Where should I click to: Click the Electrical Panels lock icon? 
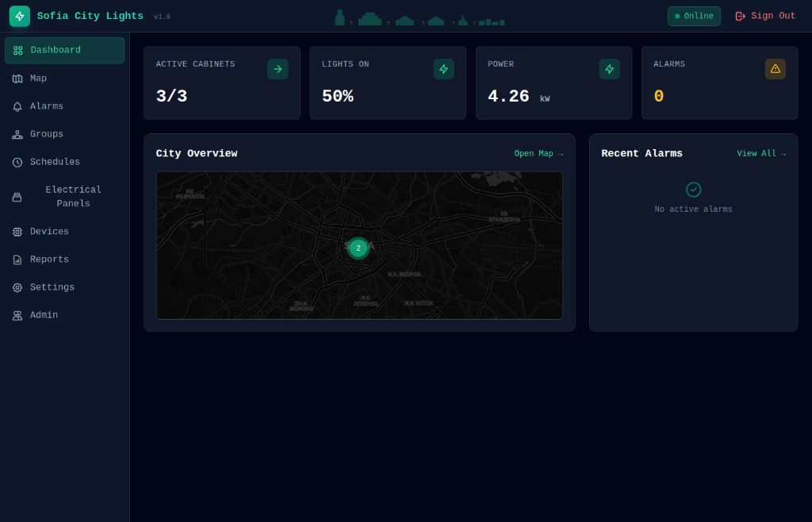(x=17, y=196)
